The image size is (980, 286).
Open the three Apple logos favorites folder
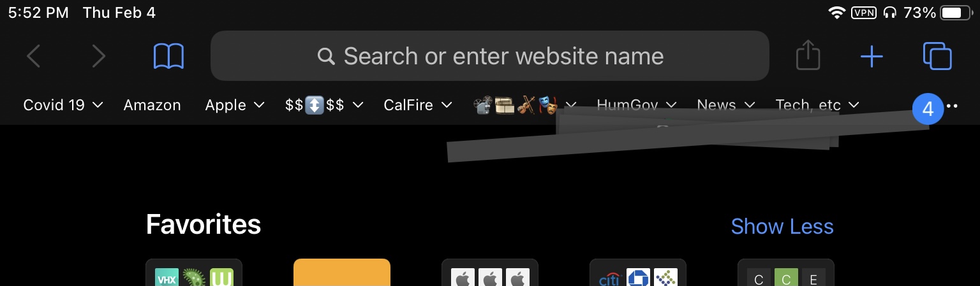(x=490, y=273)
